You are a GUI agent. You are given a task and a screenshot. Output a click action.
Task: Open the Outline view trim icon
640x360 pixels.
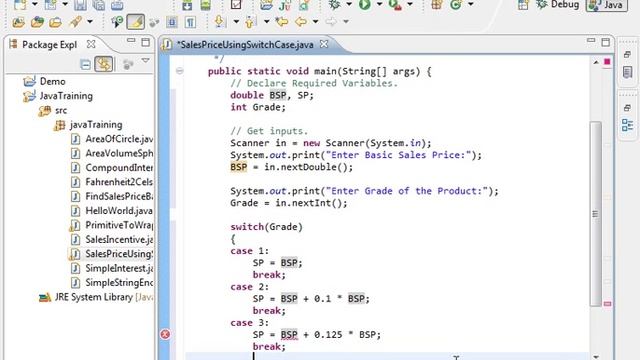point(627,125)
